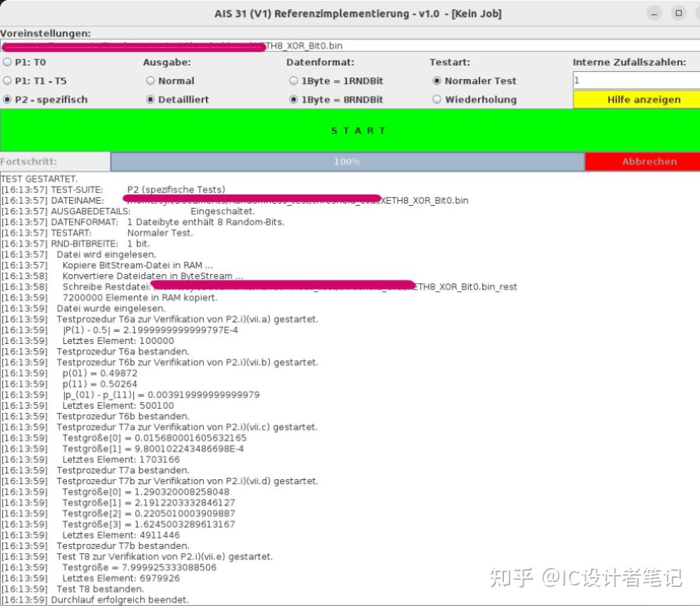Select the P1: T0 test suite option
This screenshot has height=606, width=700.
click(x=7, y=61)
